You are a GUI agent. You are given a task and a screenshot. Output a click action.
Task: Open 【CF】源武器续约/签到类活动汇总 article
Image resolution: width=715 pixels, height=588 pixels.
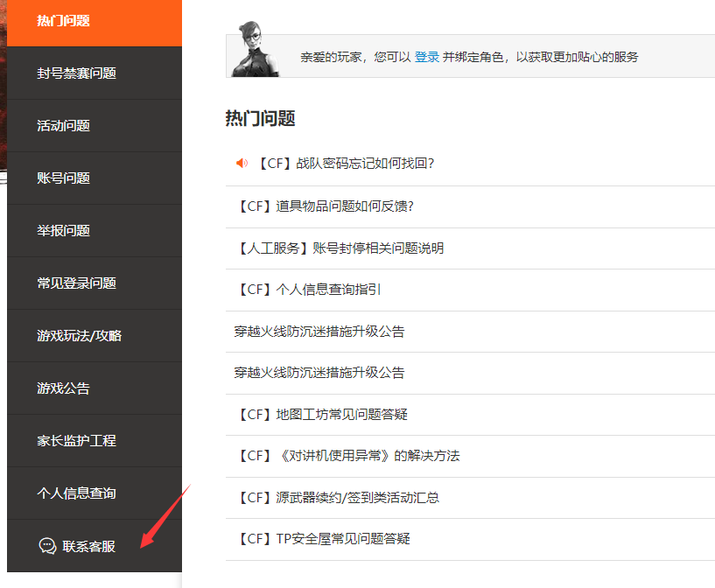338,497
